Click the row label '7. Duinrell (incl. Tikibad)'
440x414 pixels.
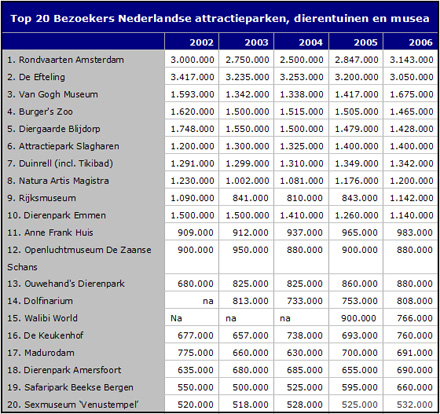coord(60,164)
